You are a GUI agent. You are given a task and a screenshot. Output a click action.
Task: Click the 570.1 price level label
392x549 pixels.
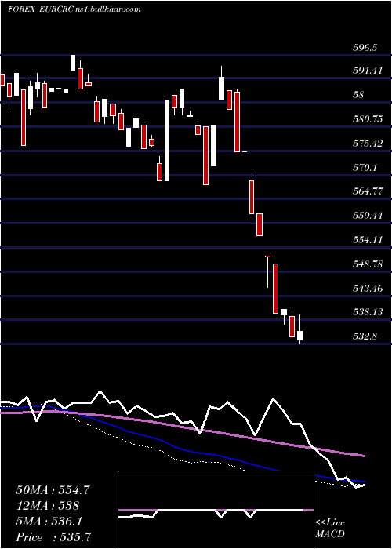[x=365, y=168]
